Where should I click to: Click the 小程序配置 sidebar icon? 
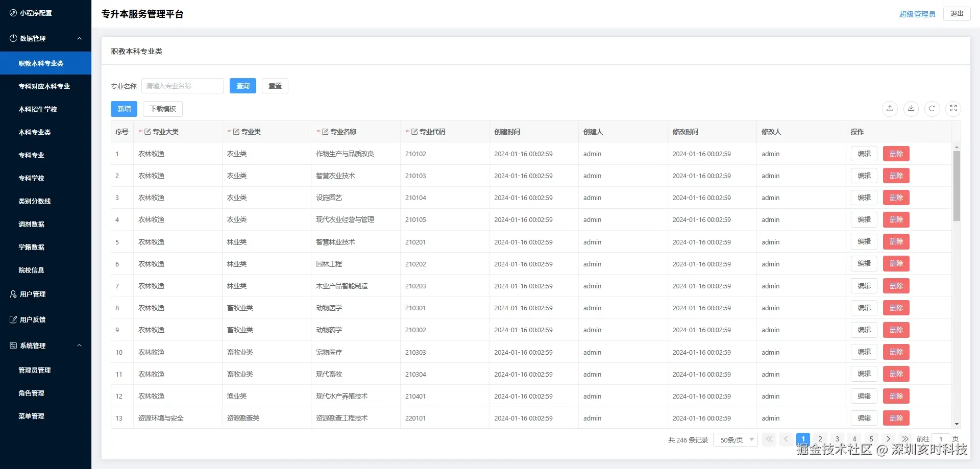[x=13, y=13]
